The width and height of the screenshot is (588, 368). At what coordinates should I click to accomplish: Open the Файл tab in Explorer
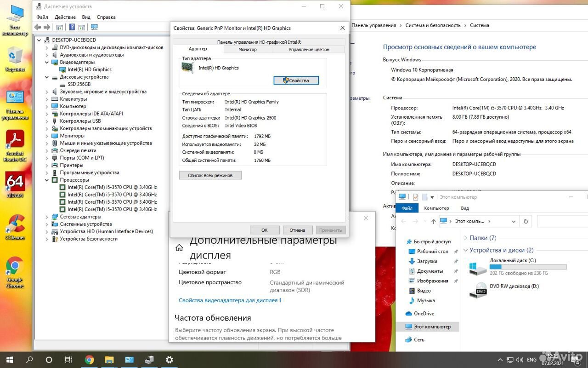(407, 208)
